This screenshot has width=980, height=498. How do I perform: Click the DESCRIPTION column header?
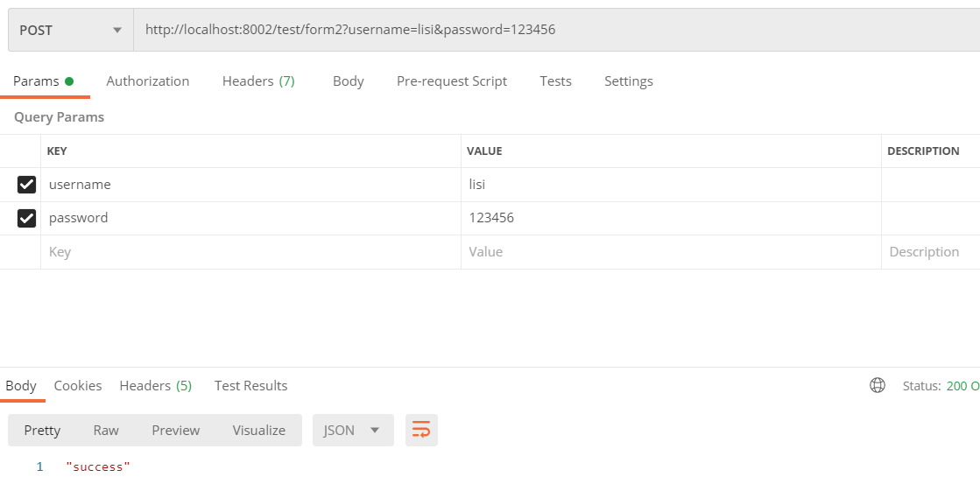click(x=923, y=151)
